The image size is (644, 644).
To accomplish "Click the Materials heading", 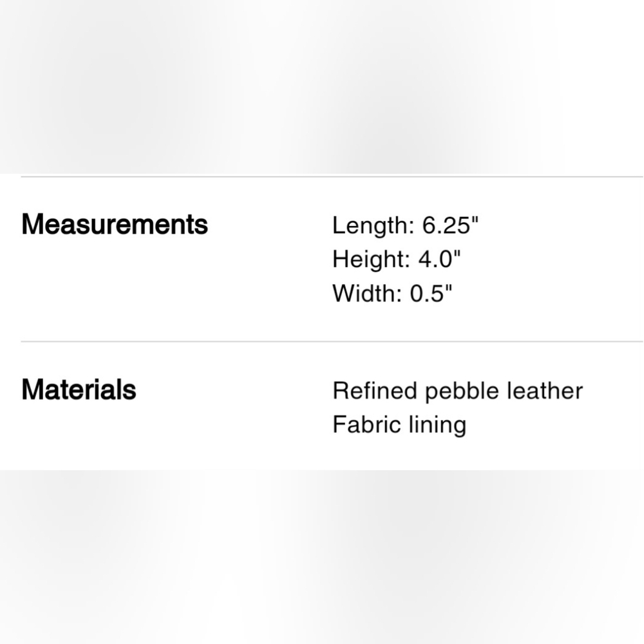I will pyautogui.click(x=79, y=390).
